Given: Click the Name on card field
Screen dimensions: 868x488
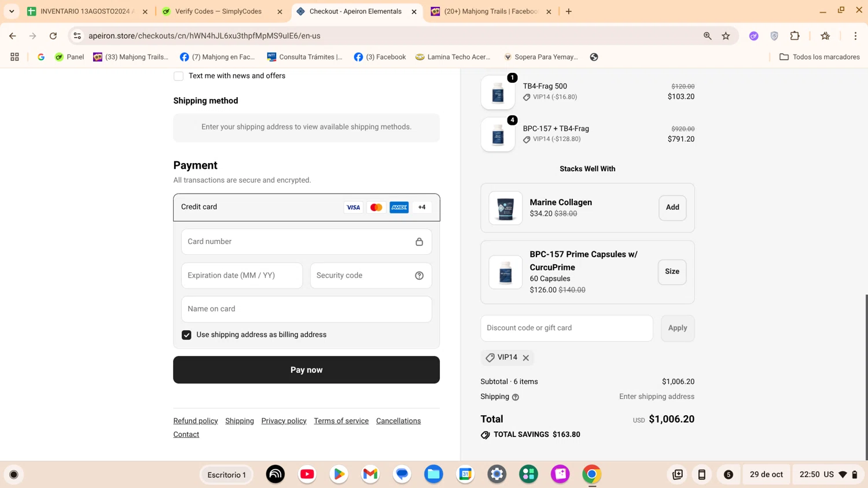Looking at the screenshot, I should (x=307, y=309).
